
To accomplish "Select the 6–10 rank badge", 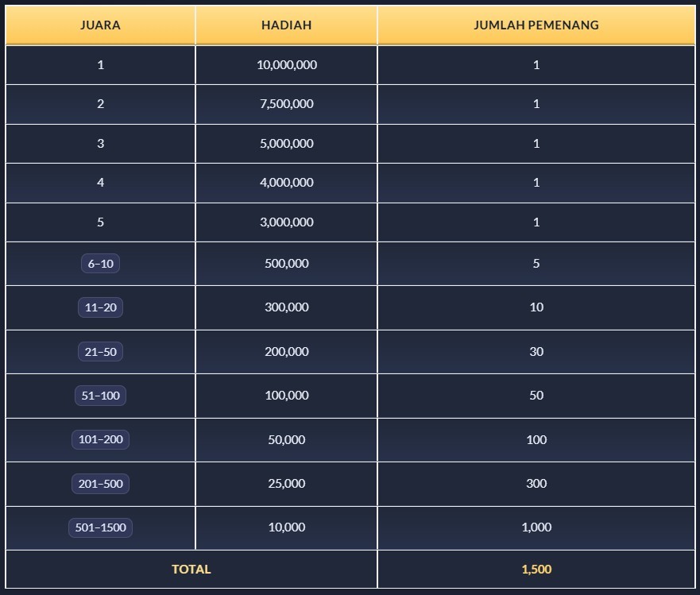I will (100, 264).
